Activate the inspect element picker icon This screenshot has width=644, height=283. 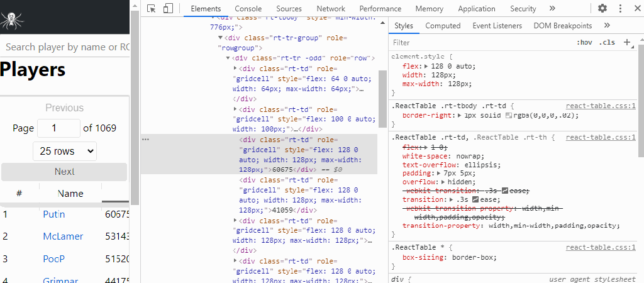[x=152, y=9]
